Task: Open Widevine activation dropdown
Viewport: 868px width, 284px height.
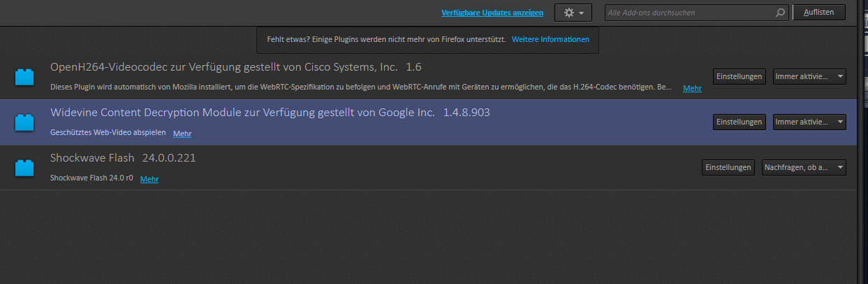Action: (809, 122)
